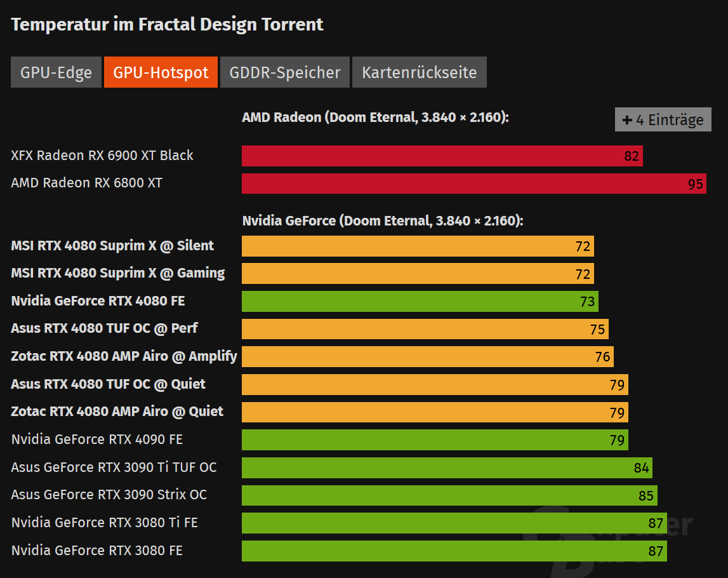728x578 pixels.
Task: Click the red bar showing 82
Action: pyautogui.click(x=442, y=156)
